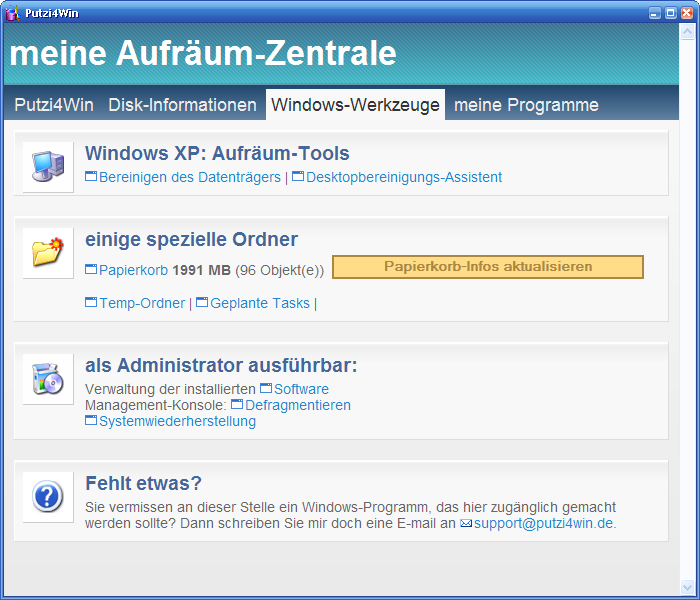This screenshot has height=600, width=700.
Task: Click the meine Aufräum-Zentrale header title
Action: (203, 53)
